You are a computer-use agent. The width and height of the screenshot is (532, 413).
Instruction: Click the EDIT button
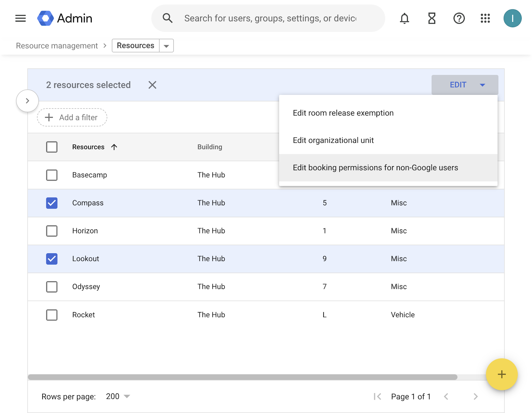[465, 85]
